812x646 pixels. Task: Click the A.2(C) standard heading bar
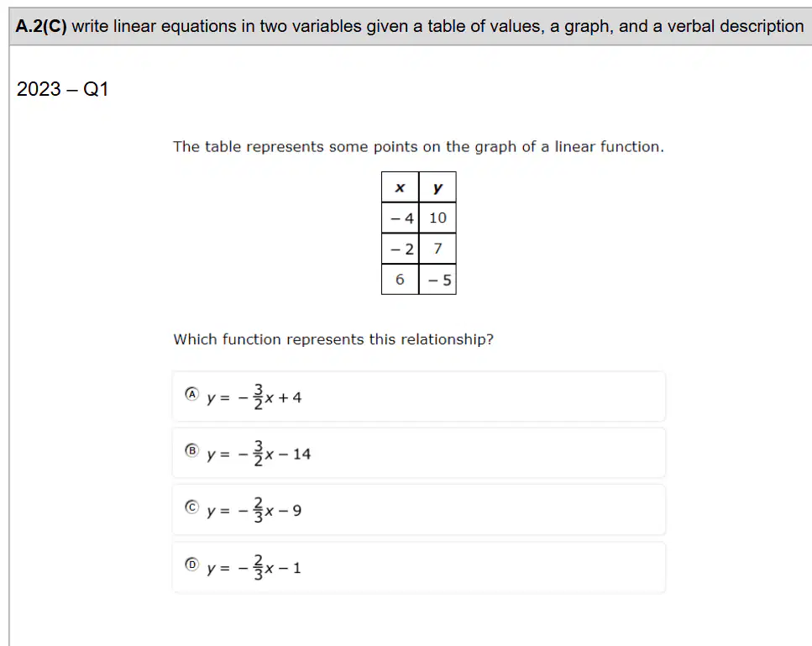tap(410, 26)
